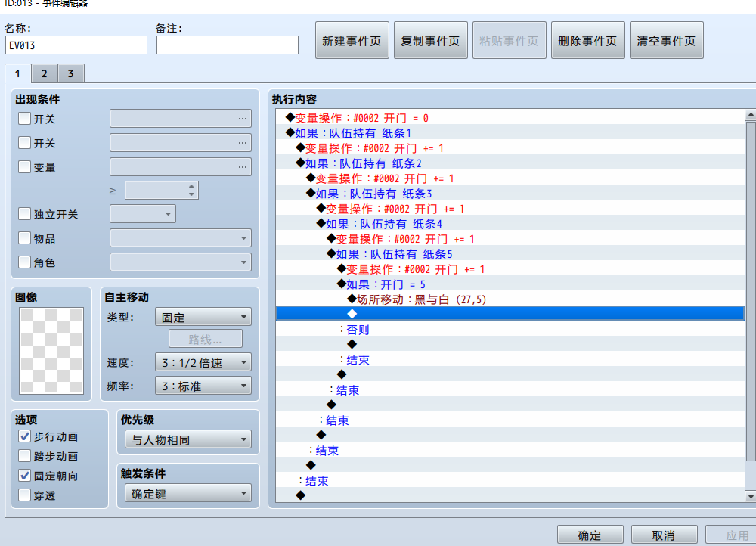
Task: Enable the first 开关 condition checkbox
Action: tap(25, 118)
